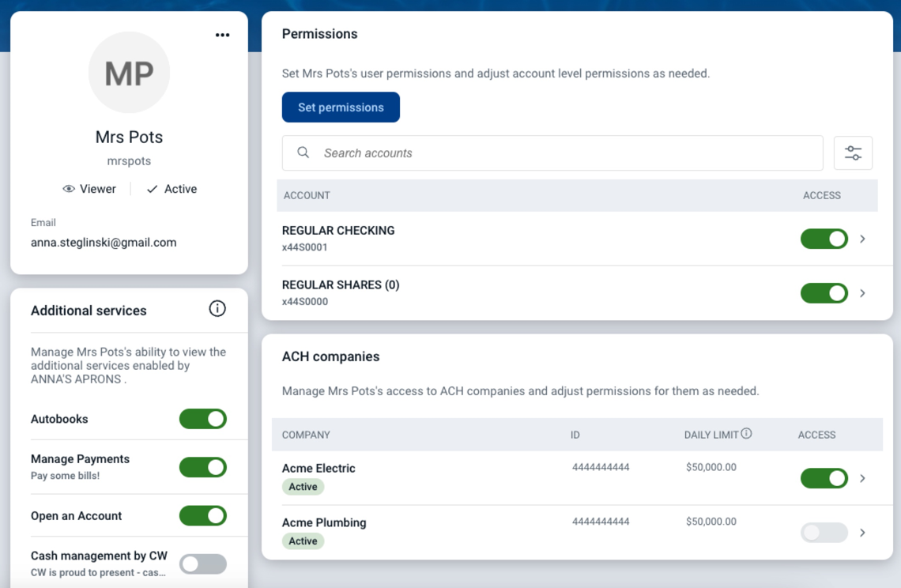Toggle off Autobooks service
The width and height of the screenshot is (901, 588).
(x=202, y=419)
